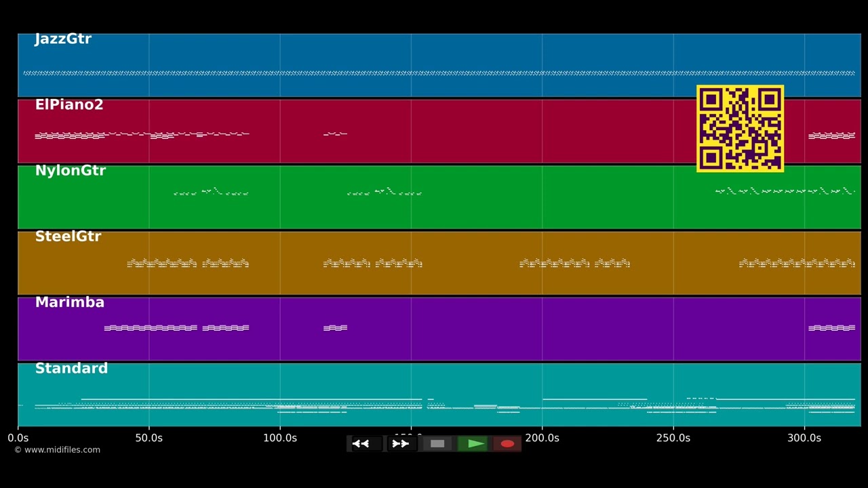
Task: Select the NylonGtr track lane
Action: [x=439, y=197]
